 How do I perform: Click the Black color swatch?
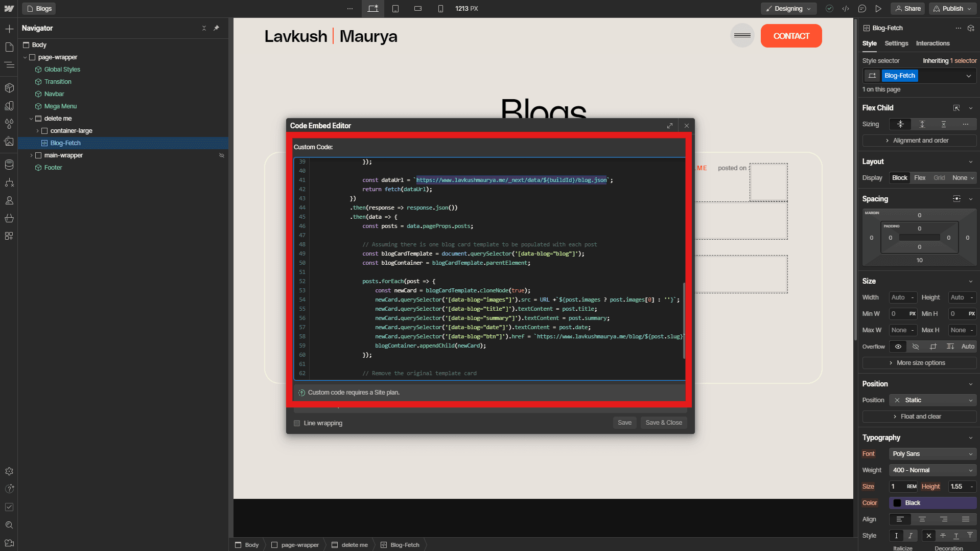[897, 503]
